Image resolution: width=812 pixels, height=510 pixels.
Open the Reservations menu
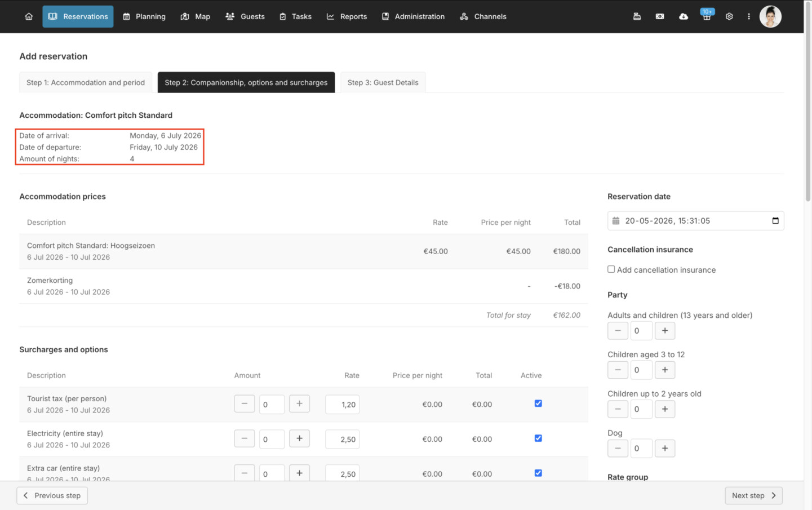78,16
